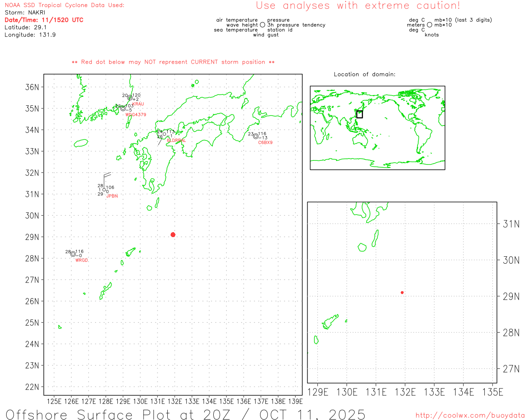The width and height of the screenshot is (525, 420).
Task: Open the coolwx.com/buoydata link
Action: [470, 415]
